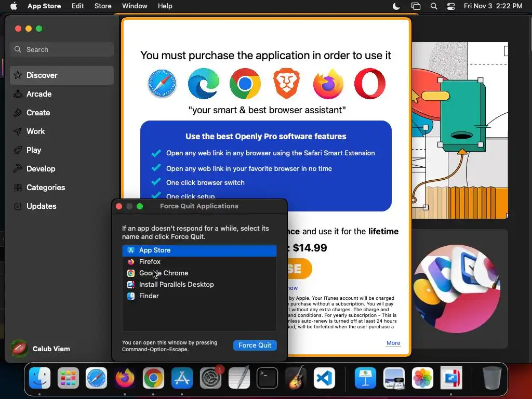532x399 pixels.
Task: Open the Window menu
Action: (135, 6)
